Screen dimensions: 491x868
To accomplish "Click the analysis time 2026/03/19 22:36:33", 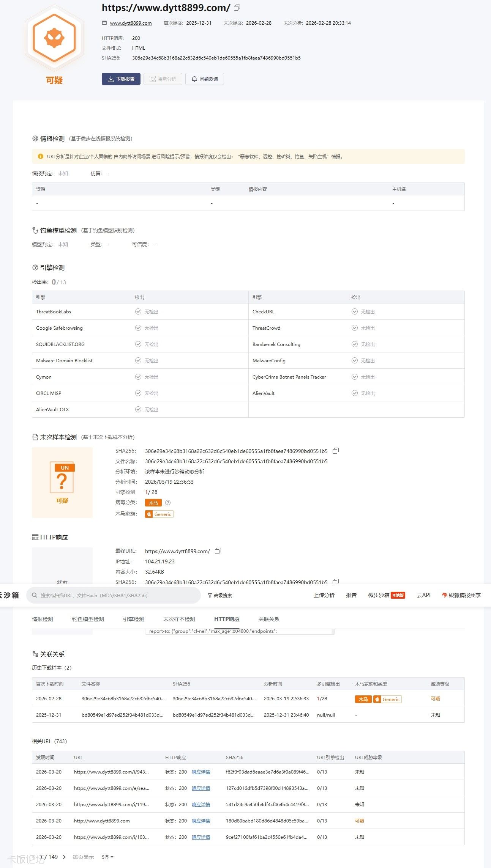I will coord(169,482).
